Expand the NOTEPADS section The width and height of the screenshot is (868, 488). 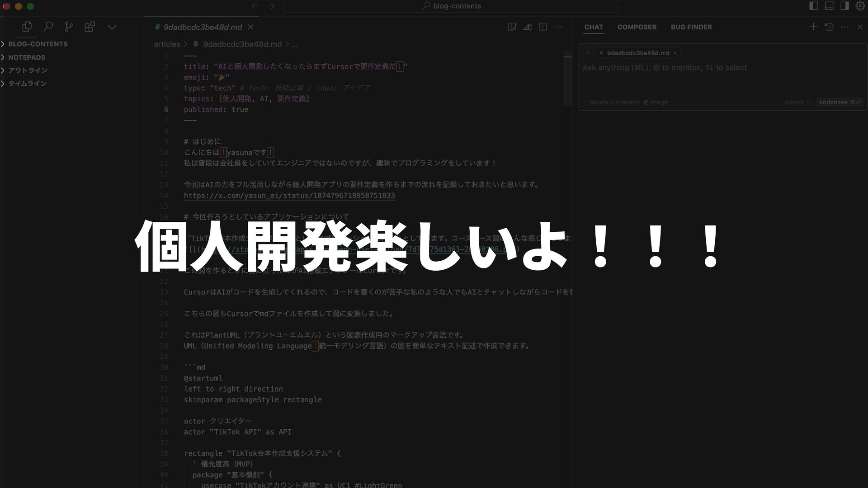tap(27, 57)
